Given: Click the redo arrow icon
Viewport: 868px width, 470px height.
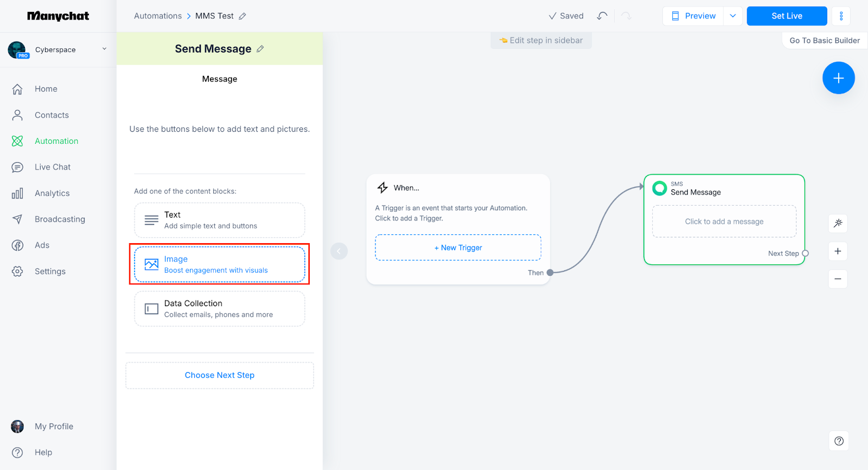Looking at the screenshot, I should pos(627,16).
